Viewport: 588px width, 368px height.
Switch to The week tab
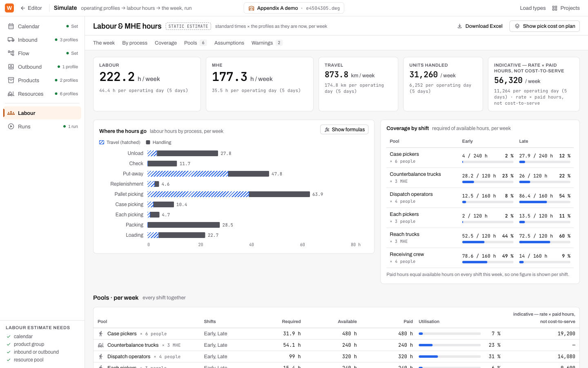104,43
